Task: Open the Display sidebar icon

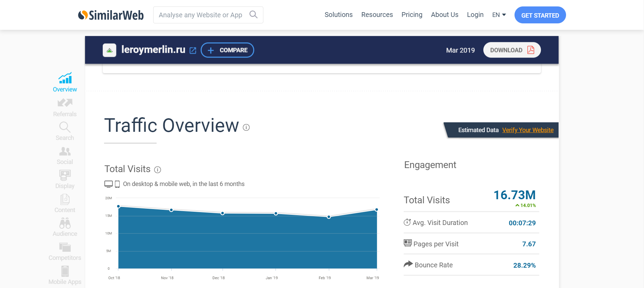Action: click(x=65, y=175)
